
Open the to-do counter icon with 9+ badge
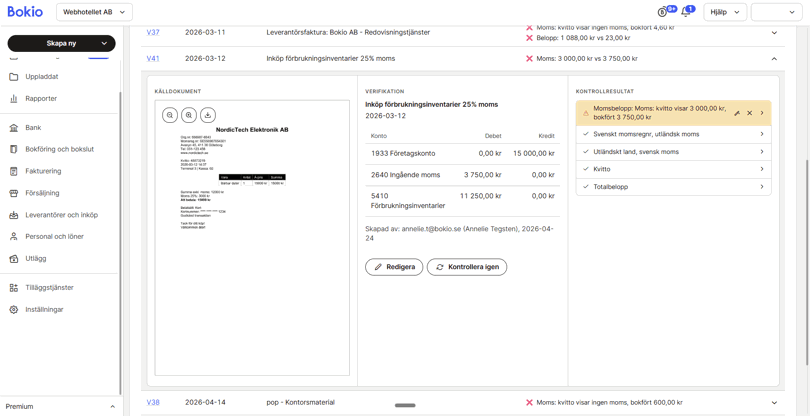[663, 12]
